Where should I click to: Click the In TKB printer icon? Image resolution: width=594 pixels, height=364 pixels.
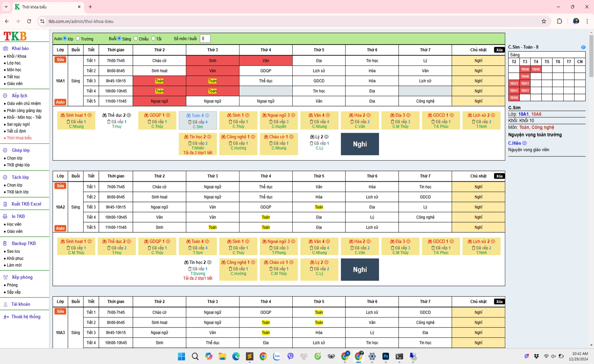5,216
